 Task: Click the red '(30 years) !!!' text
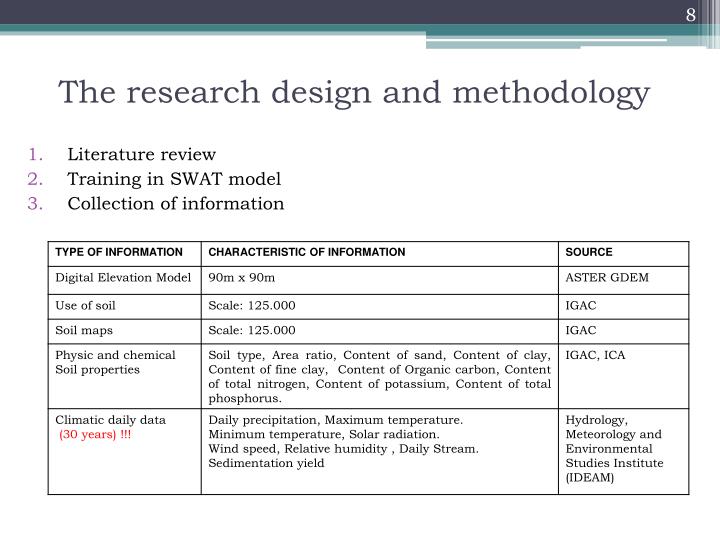click(95, 434)
